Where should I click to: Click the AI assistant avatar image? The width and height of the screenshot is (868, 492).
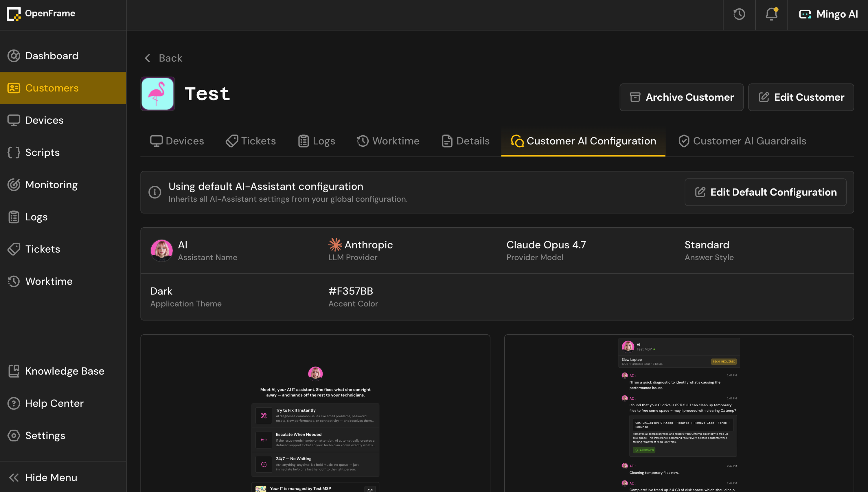tap(161, 250)
